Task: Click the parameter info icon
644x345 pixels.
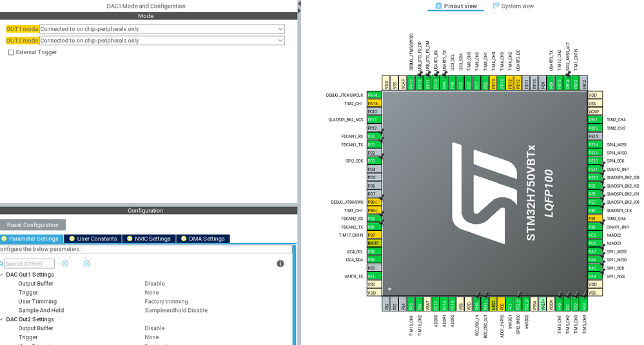Action: pyautogui.click(x=280, y=264)
